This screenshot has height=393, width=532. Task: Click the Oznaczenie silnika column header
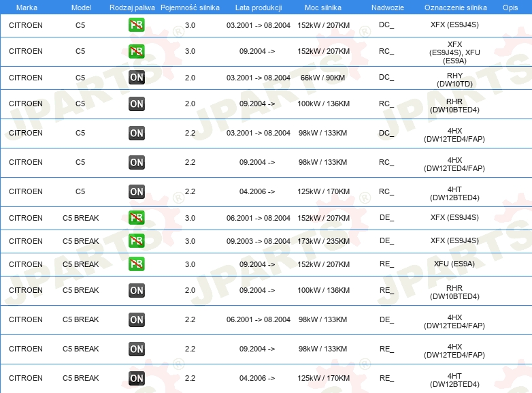(456, 7)
